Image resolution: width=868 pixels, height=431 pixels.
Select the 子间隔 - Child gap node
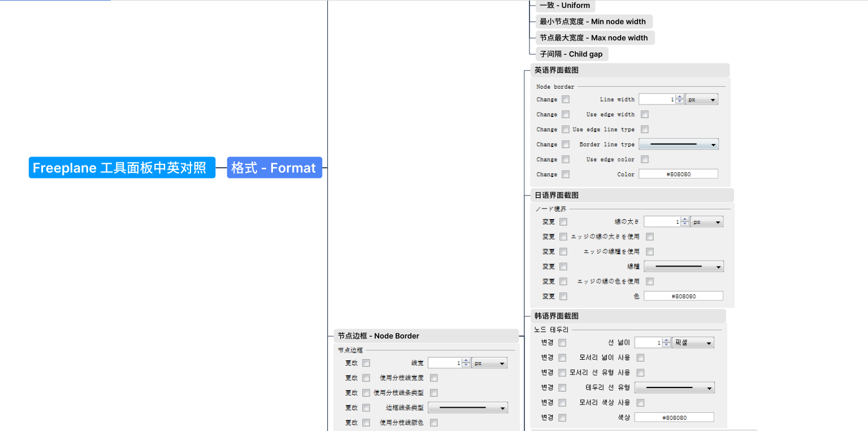click(x=571, y=54)
